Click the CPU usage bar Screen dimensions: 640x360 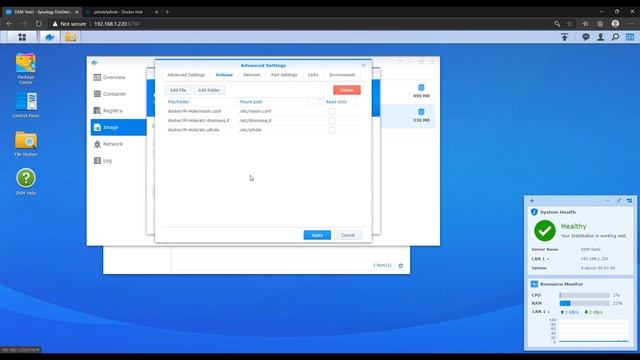[x=584, y=295]
